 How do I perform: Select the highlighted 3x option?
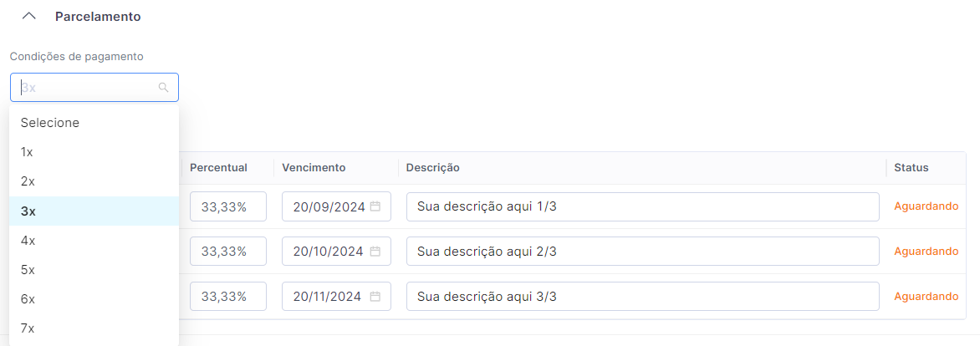[28, 211]
